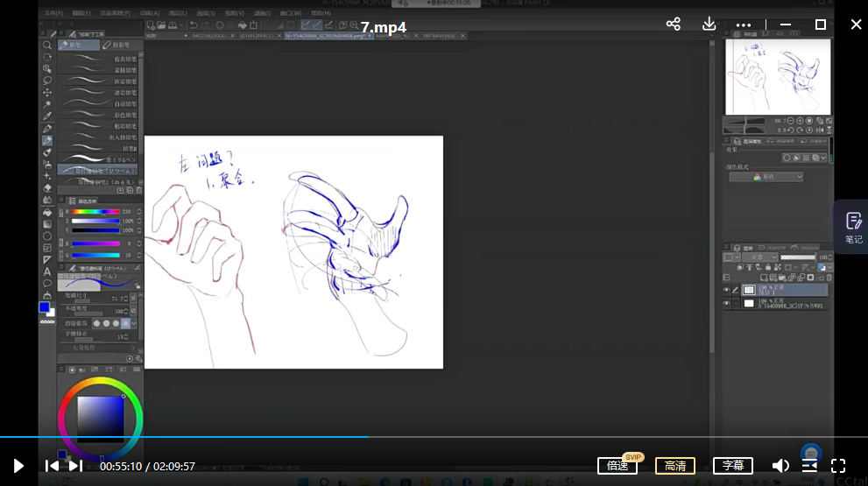Image resolution: width=868 pixels, height=486 pixels.
Task: Select the Text tool
Action: point(47,271)
